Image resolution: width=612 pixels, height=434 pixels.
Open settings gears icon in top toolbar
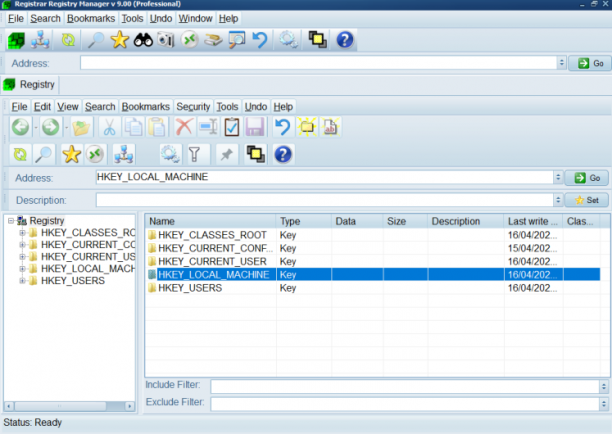(289, 40)
